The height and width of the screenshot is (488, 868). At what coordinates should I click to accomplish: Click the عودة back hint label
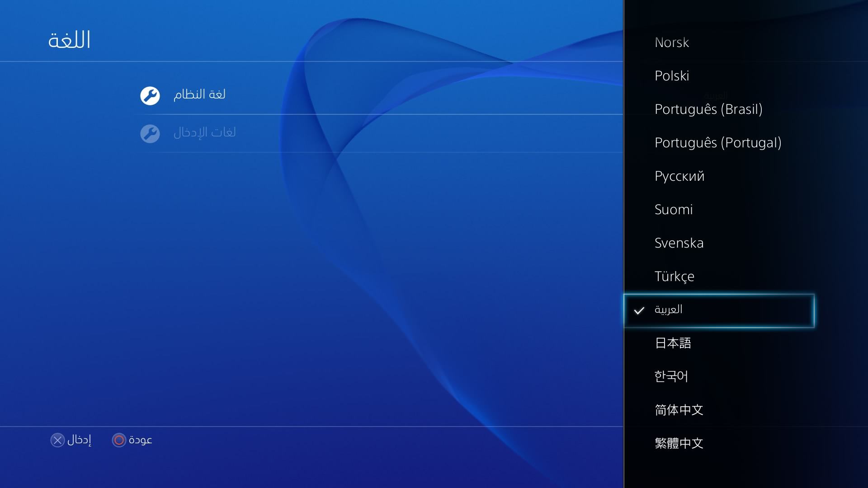(x=141, y=440)
